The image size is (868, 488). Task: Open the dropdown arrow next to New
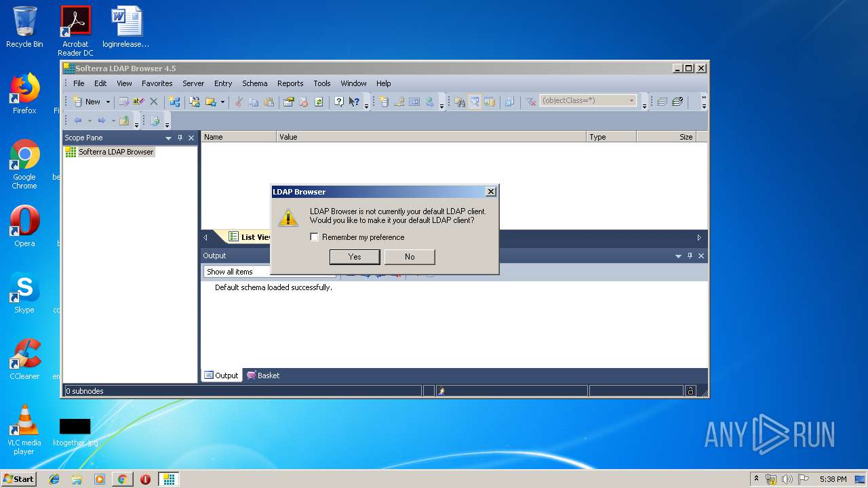(108, 102)
